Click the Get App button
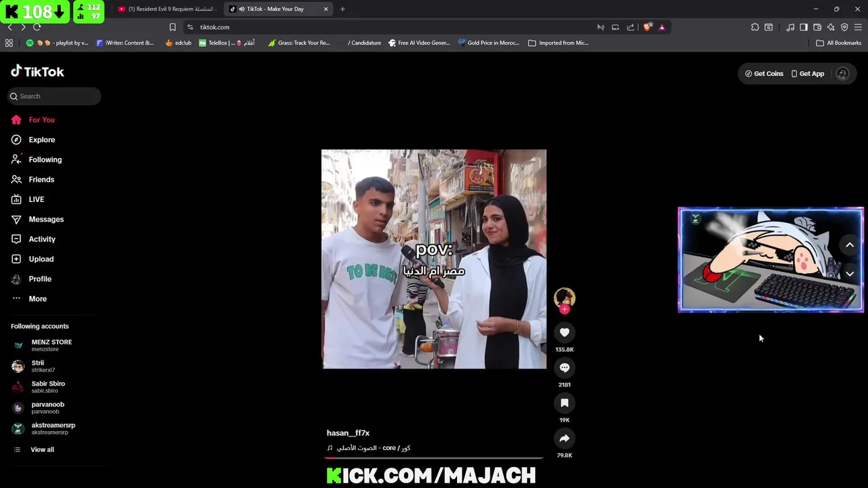Screen dimensions: 868x488 [x=808, y=74]
